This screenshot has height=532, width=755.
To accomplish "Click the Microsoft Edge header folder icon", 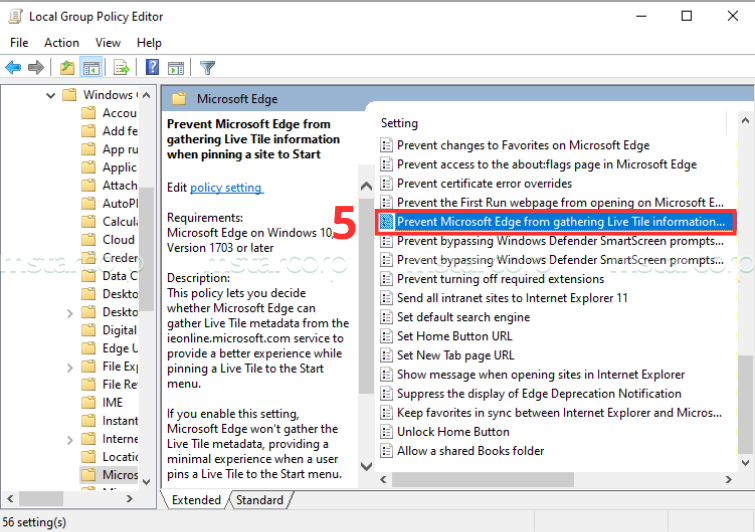I will click(179, 99).
